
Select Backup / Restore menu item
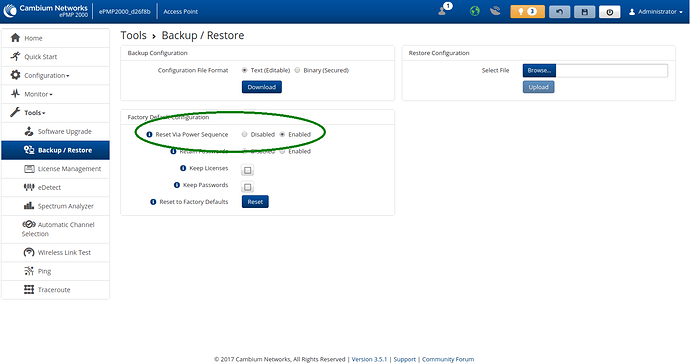(55, 150)
